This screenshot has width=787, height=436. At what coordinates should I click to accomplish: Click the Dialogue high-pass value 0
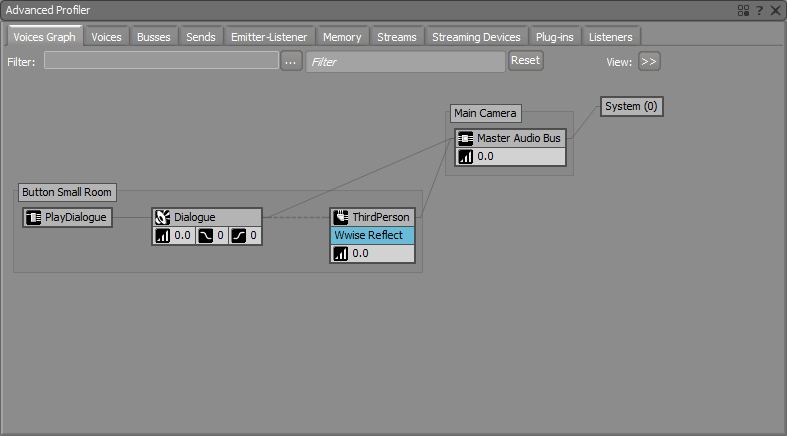pyautogui.click(x=253, y=235)
